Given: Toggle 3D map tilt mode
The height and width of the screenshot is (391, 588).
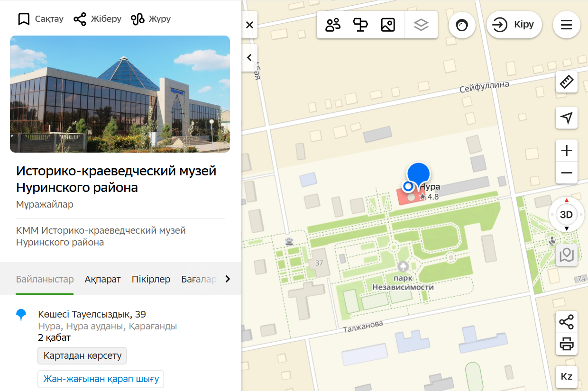Looking at the screenshot, I should [x=566, y=215].
